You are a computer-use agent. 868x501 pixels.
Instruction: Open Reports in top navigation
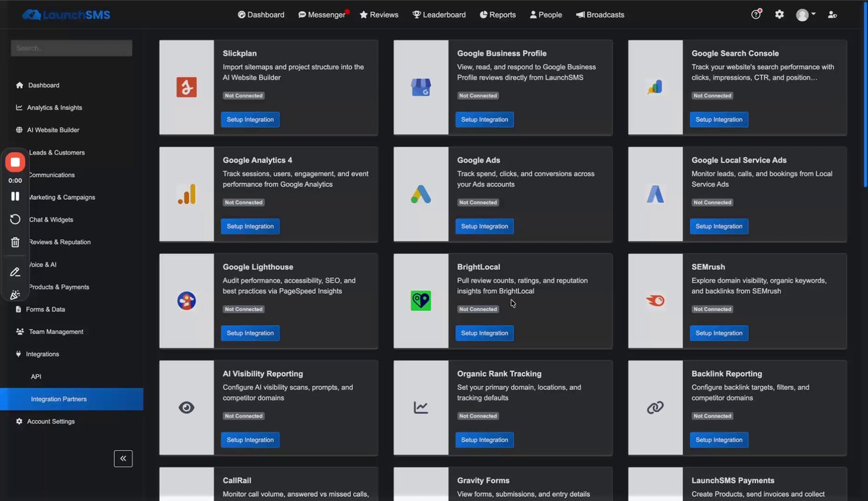coord(497,15)
